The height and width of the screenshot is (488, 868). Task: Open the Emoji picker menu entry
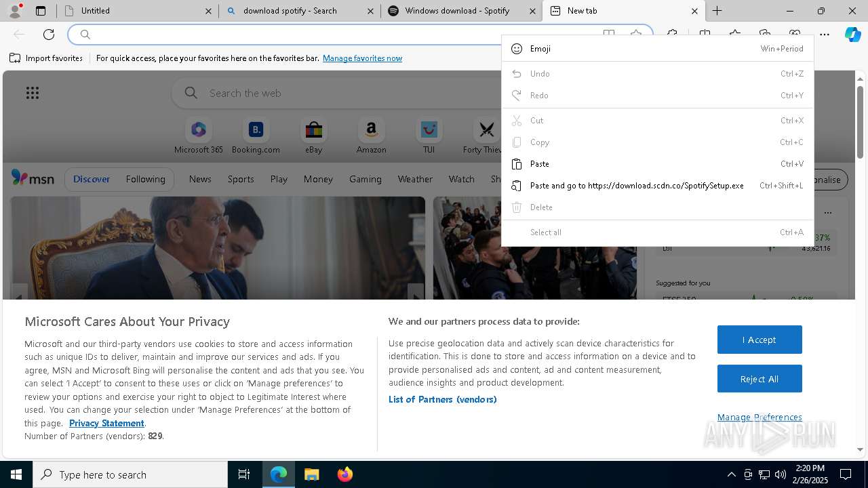pyautogui.click(x=657, y=49)
